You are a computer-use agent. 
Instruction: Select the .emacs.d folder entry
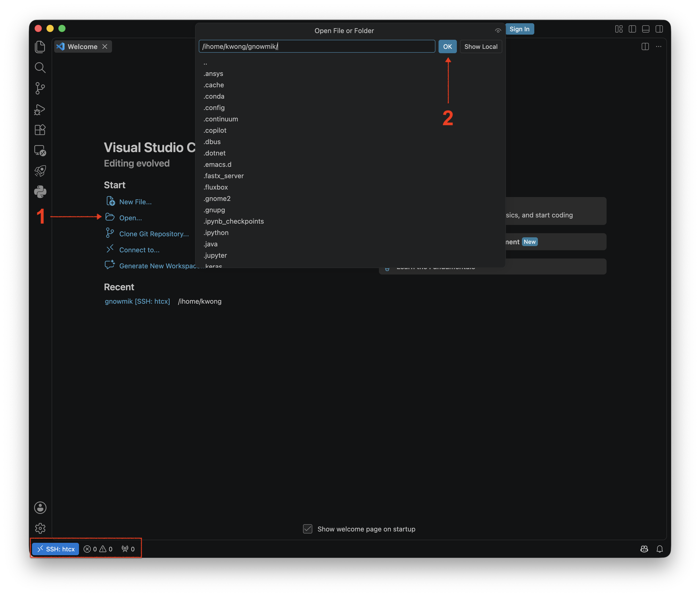(x=350, y=164)
